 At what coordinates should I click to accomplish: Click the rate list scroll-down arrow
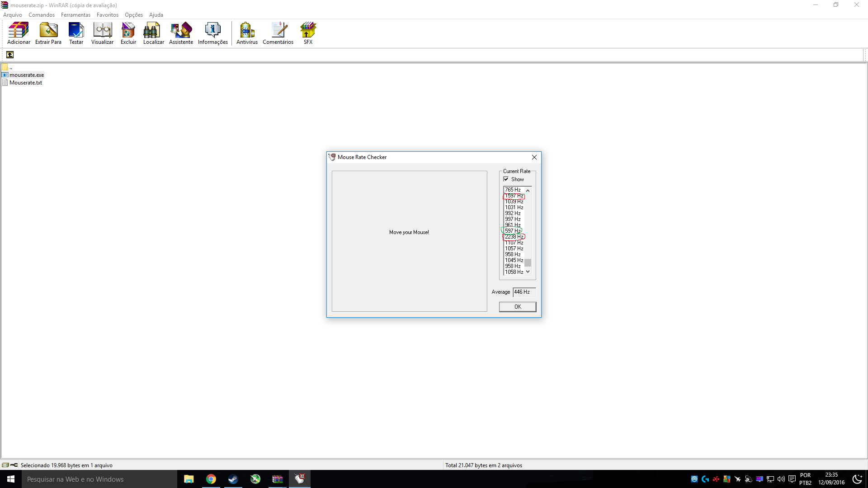point(528,272)
